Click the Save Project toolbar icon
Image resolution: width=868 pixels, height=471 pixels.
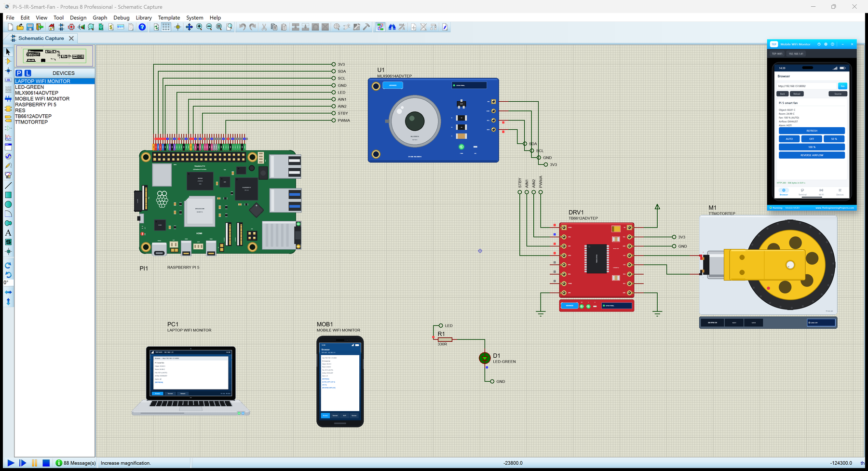pyautogui.click(x=30, y=27)
